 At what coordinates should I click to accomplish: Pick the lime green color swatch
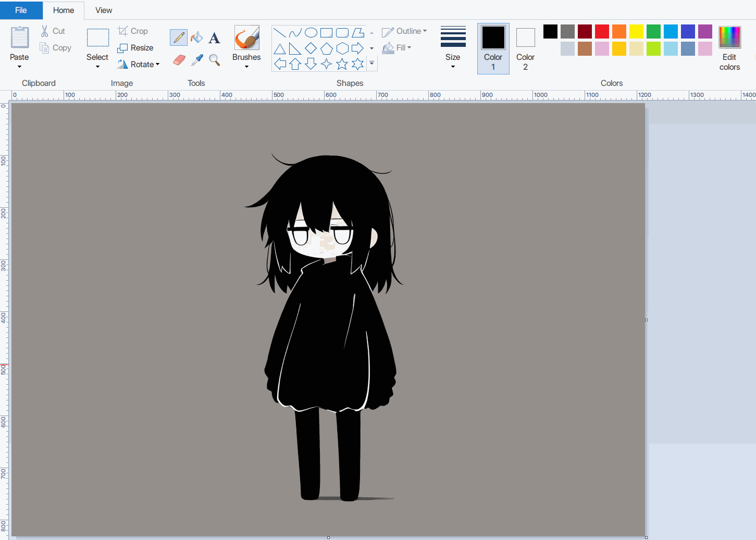click(x=653, y=48)
